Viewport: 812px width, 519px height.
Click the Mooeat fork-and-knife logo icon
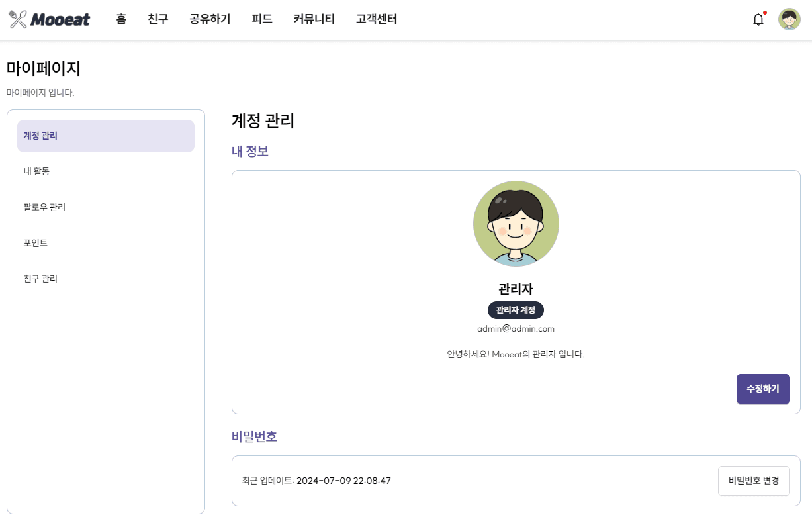point(17,19)
